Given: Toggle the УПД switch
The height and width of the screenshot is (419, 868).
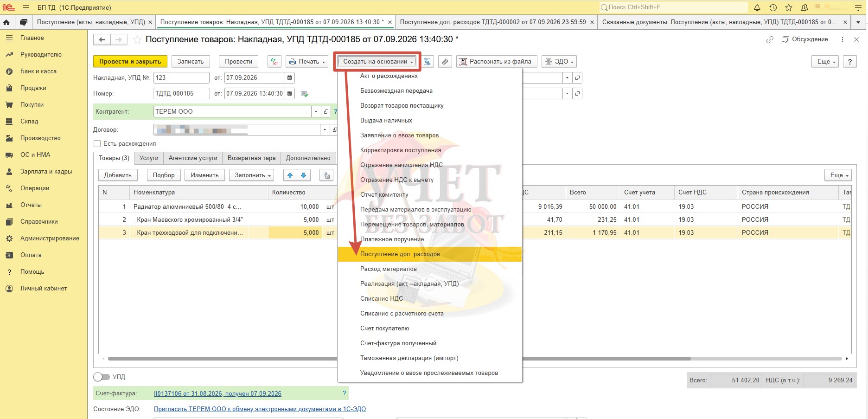Looking at the screenshot, I should [x=102, y=377].
